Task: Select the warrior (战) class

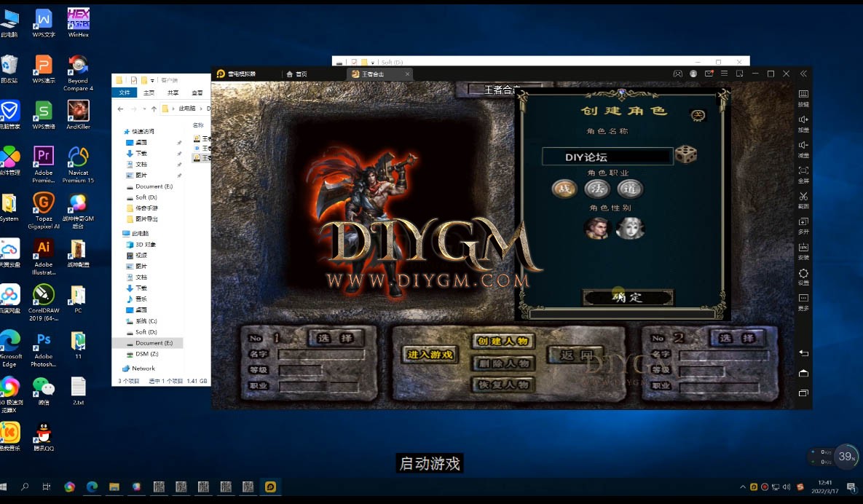Action: click(x=564, y=189)
